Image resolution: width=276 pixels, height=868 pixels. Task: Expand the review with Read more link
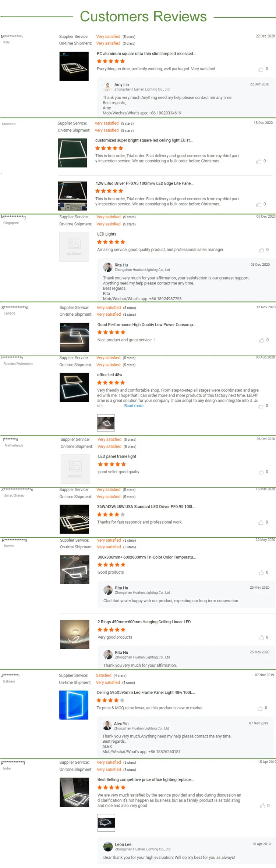tap(134, 406)
